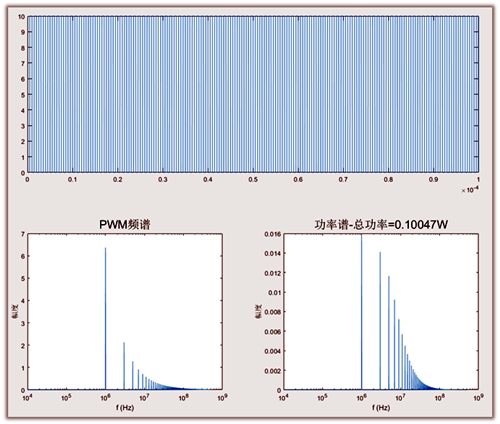Click the 0.9 tick label on top plot x-axis

point(433,179)
